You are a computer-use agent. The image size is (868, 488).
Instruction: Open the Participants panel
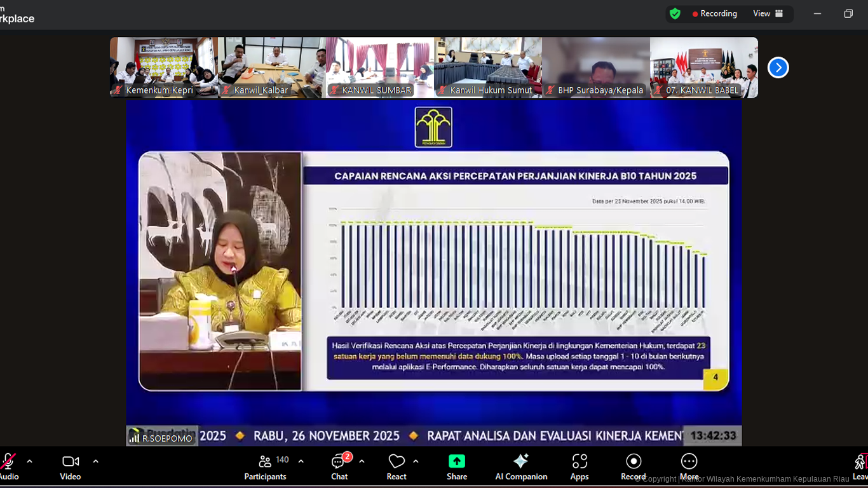pyautogui.click(x=266, y=462)
